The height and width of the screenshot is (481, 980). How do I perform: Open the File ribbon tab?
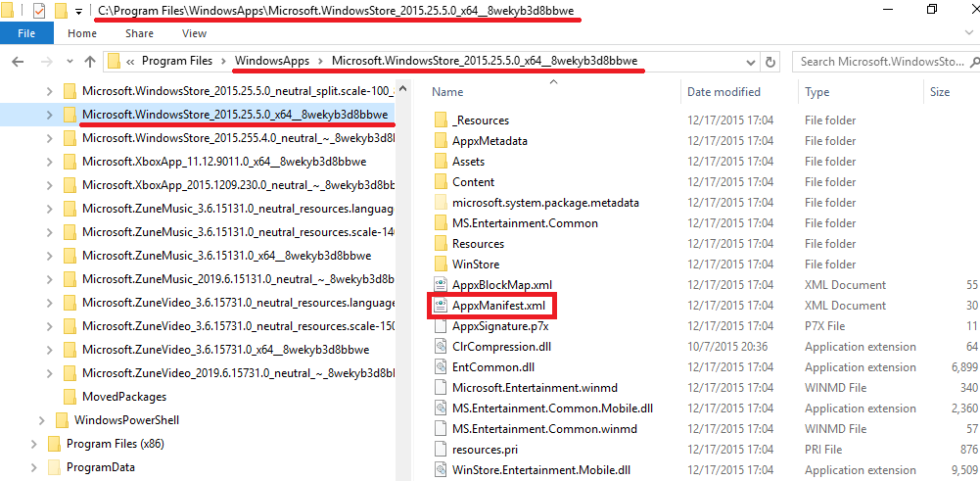26,33
